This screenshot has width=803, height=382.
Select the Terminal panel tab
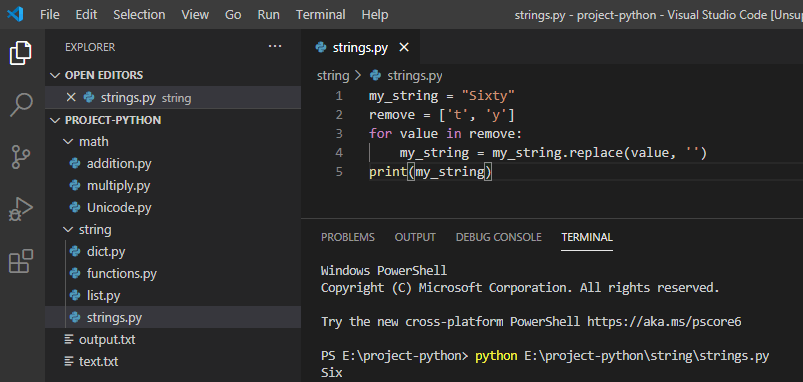pyautogui.click(x=587, y=237)
